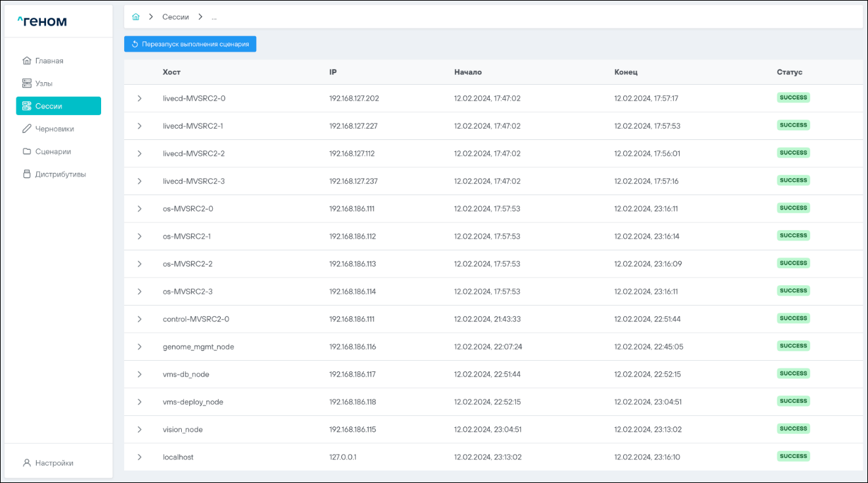Expand the vision_node row
Image resolution: width=868 pixels, height=483 pixels.
coord(139,430)
